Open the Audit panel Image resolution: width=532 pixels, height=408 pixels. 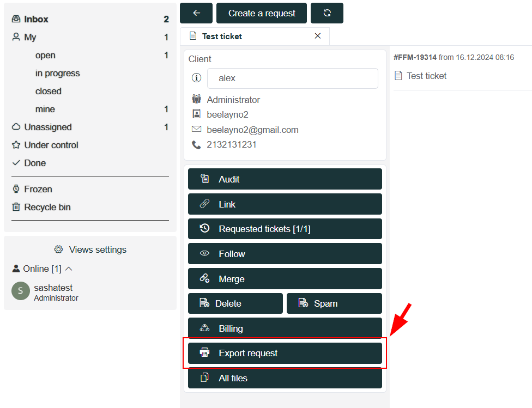pyautogui.click(x=285, y=179)
